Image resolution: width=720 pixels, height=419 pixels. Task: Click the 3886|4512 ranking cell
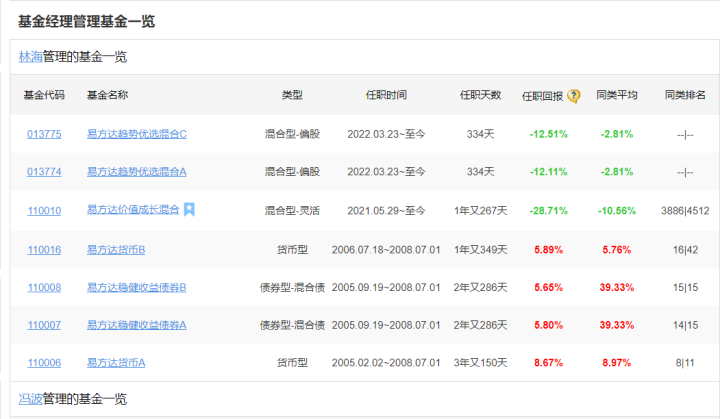[x=685, y=211]
